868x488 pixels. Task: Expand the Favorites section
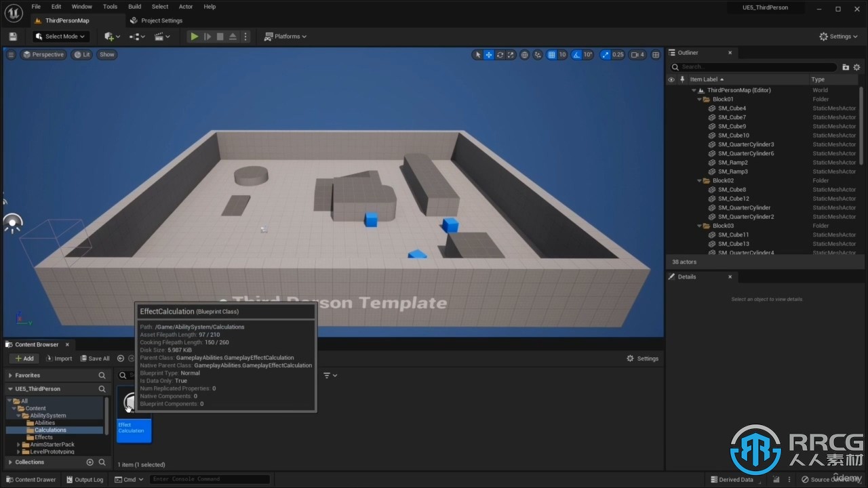(x=10, y=375)
